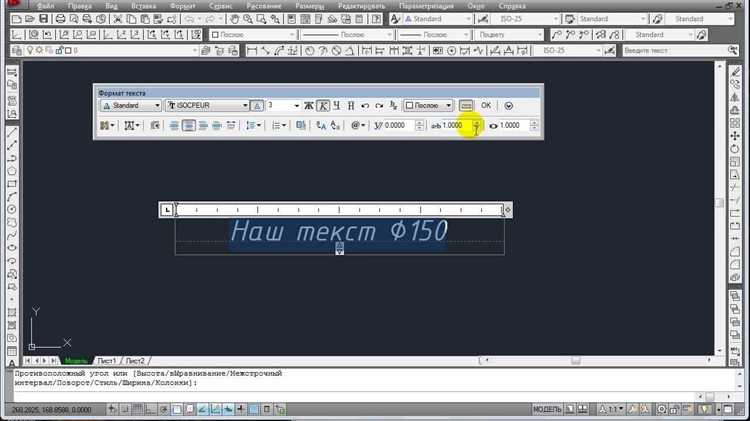This screenshot has width=750, height=421.
Task: Click Plot printer icon
Action: pos(60,19)
